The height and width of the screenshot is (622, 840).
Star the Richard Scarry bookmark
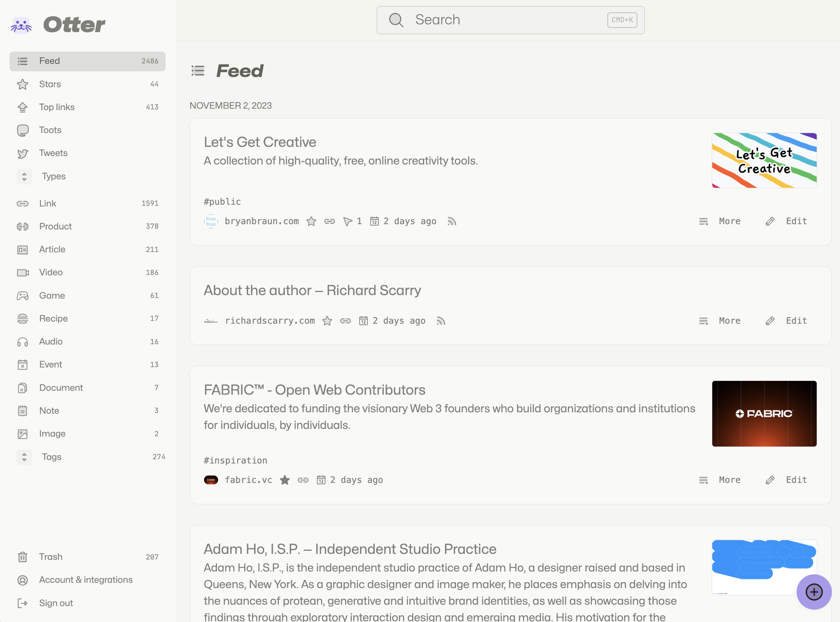(327, 321)
